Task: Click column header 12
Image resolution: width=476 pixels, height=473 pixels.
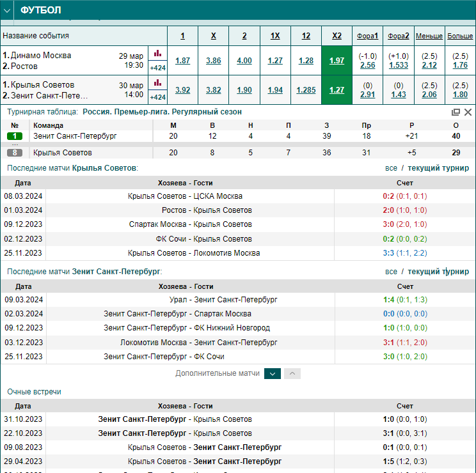Action: pos(306,36)
